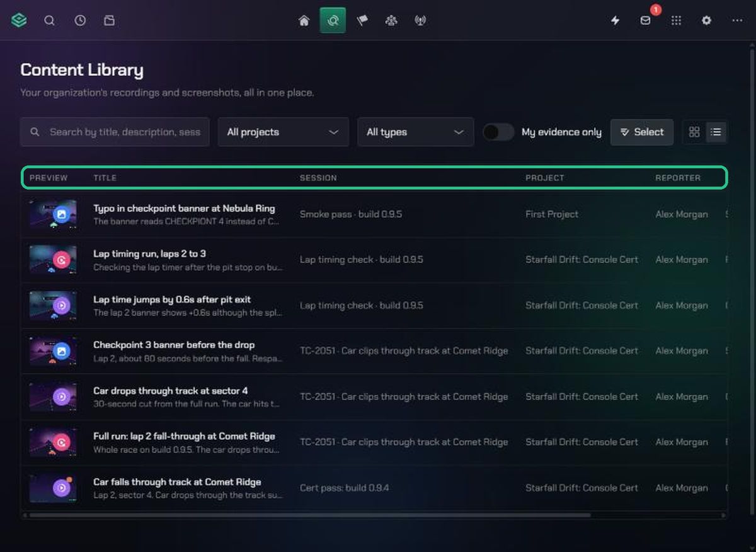Image resolution: width=756 pixels, height=552 pixels.
Task: Open the All types dropdown
Action: point(415,132)
